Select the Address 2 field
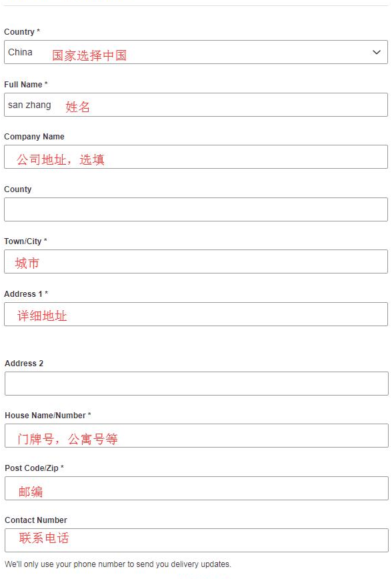 point(196,384)
